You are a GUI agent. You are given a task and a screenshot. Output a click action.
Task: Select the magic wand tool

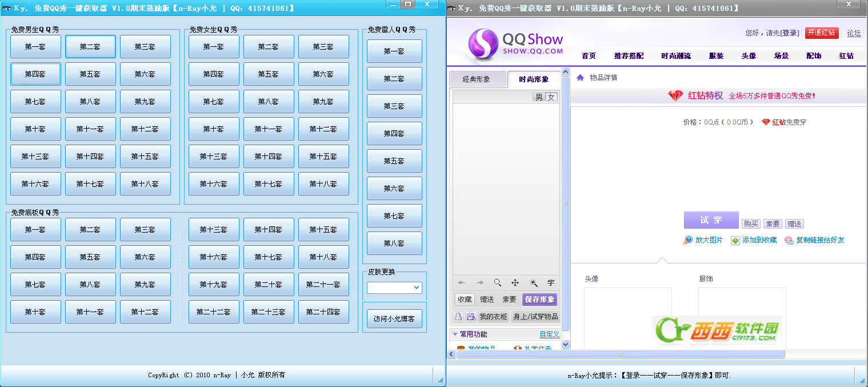533,282
